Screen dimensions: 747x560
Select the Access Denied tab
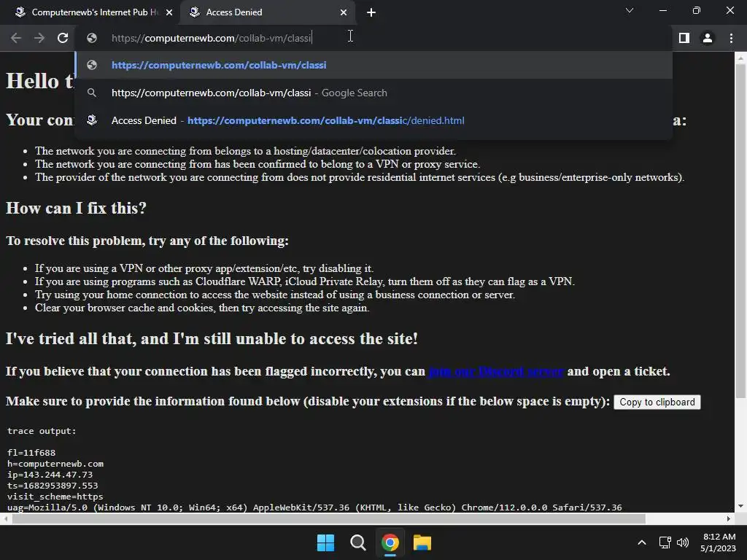[267, 12]
